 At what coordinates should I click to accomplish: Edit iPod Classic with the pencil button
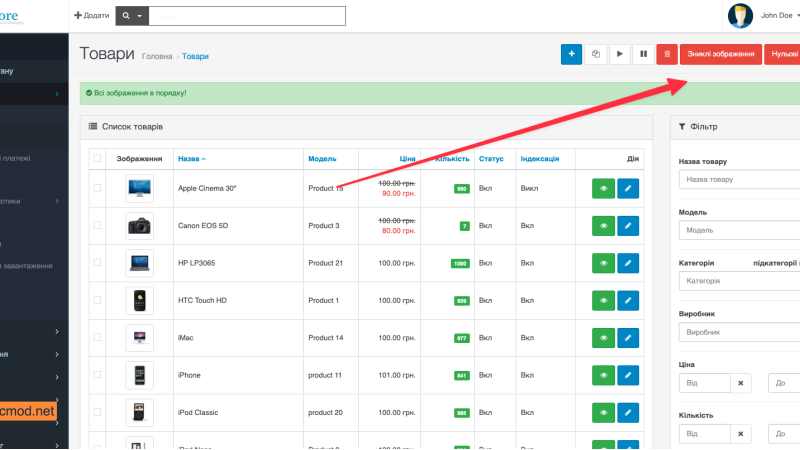[x=628, y=413]
